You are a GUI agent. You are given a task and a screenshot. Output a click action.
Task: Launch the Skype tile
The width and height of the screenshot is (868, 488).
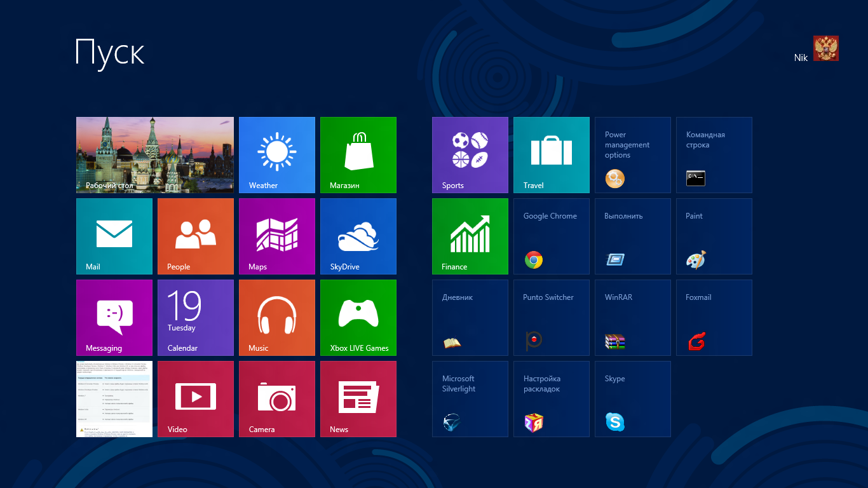633,399
